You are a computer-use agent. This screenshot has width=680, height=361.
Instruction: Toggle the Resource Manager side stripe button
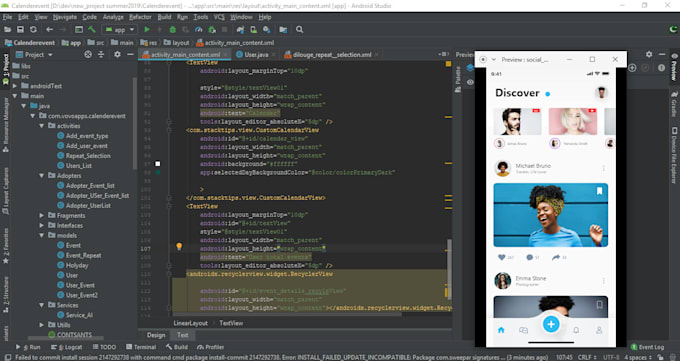point(6,124)
